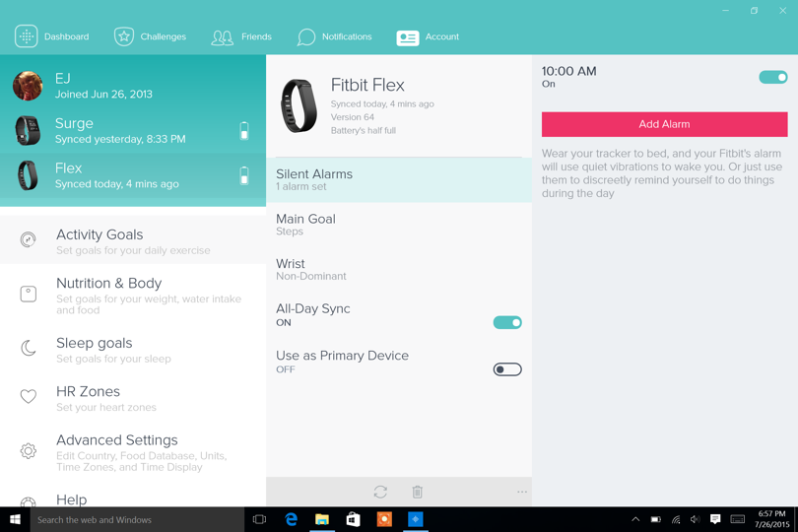Click the trash delete device icon
This screenshot has width=798, height=532.
(x=418, y=492)
